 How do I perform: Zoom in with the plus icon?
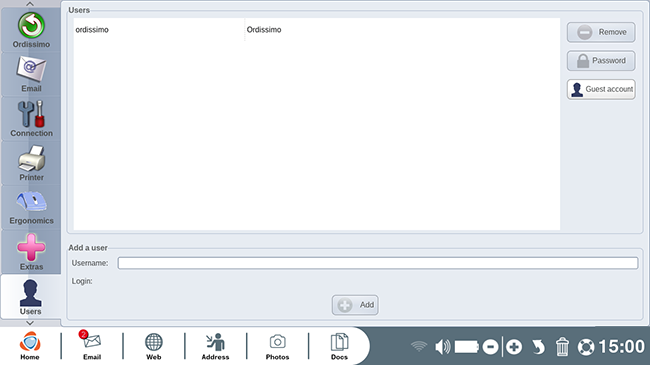point(514,347)
